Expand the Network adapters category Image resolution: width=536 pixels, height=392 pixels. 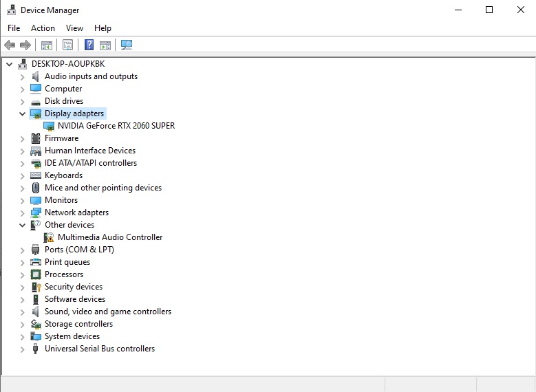tap(23, 213)
